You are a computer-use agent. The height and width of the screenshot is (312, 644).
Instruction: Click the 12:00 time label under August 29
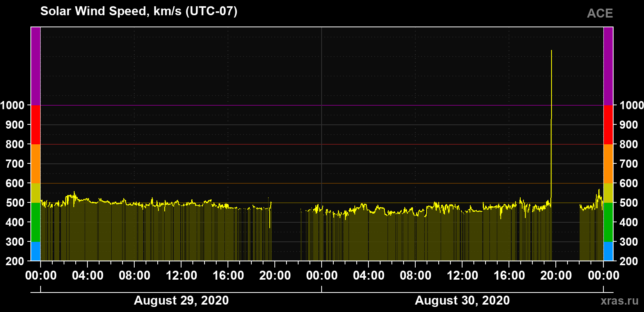pyautogui.click(x=181, y=276)
